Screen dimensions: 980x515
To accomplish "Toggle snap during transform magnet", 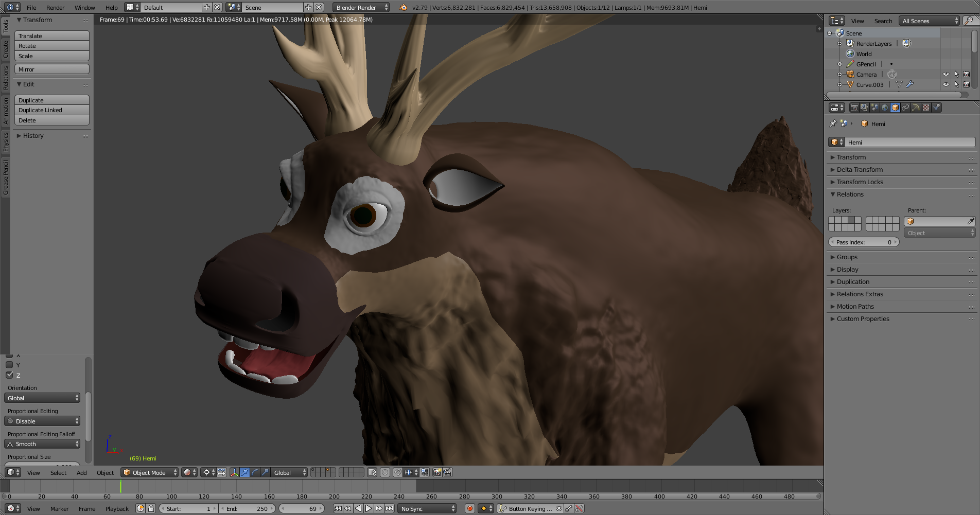I will [x=398, y=472].
